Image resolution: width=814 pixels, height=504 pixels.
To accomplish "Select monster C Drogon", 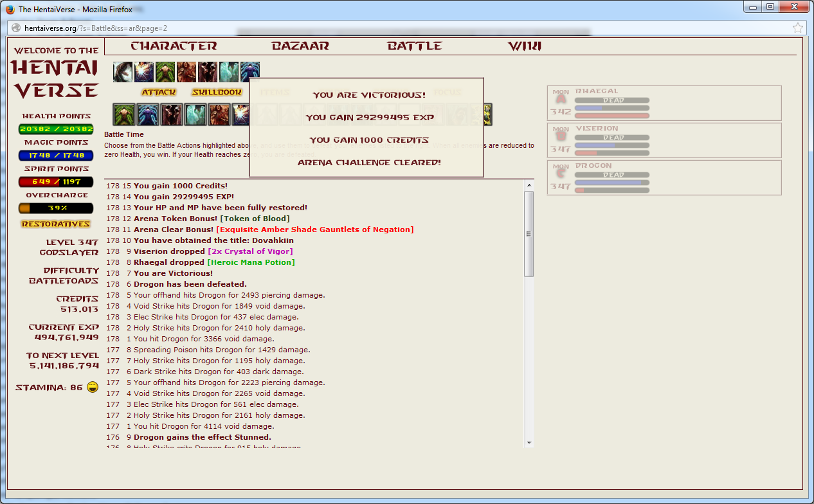I will (664, 177).
